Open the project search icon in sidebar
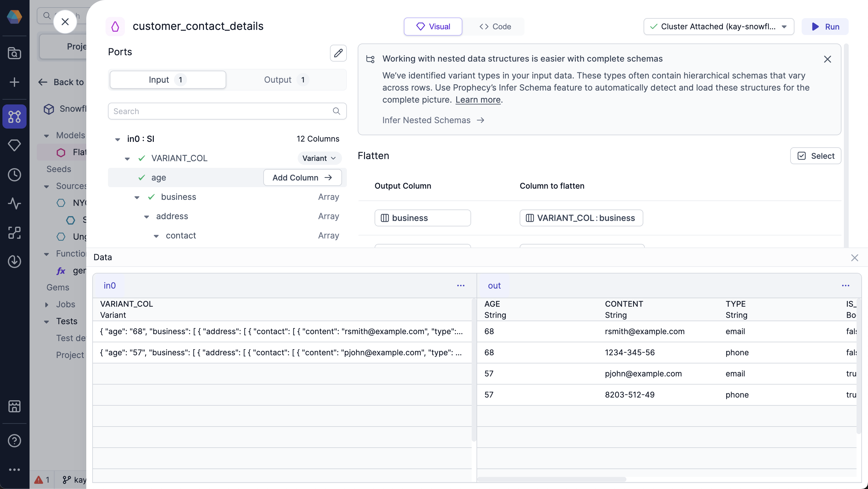The image size is (868, 489). (x=14, y=53)
